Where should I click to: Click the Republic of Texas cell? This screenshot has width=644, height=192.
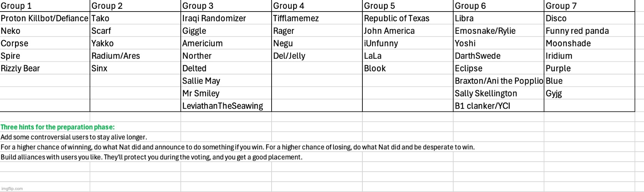pos(408,18)
